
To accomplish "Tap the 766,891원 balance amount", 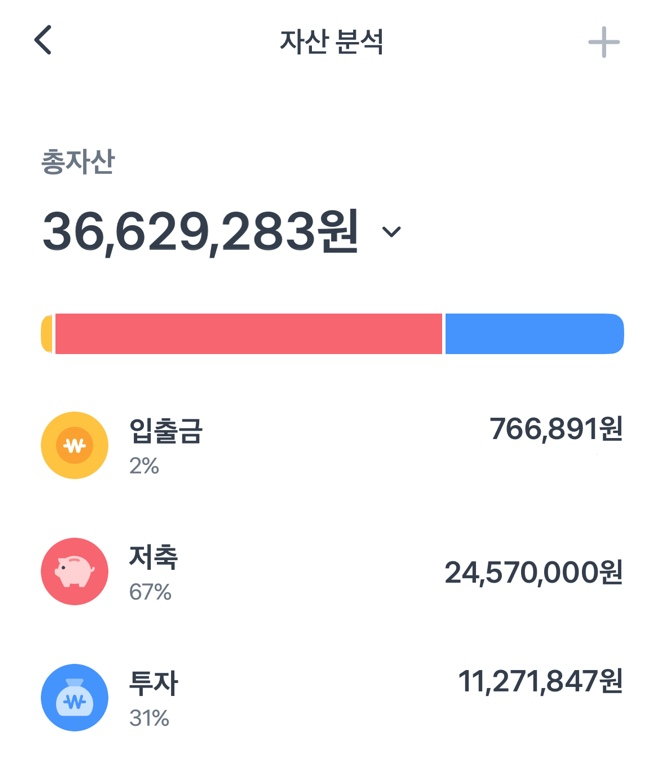I will pyautogui.click(x=556, y=429).
